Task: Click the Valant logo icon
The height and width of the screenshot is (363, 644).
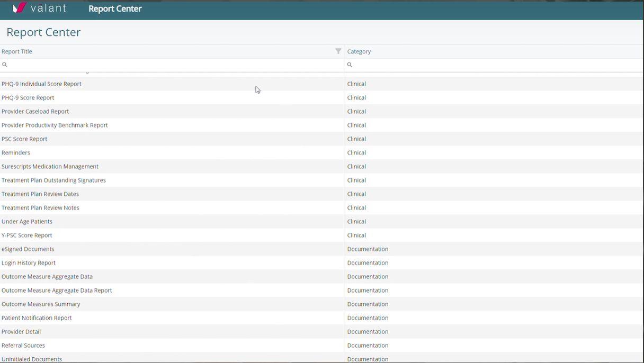Action: coord(20,8)
